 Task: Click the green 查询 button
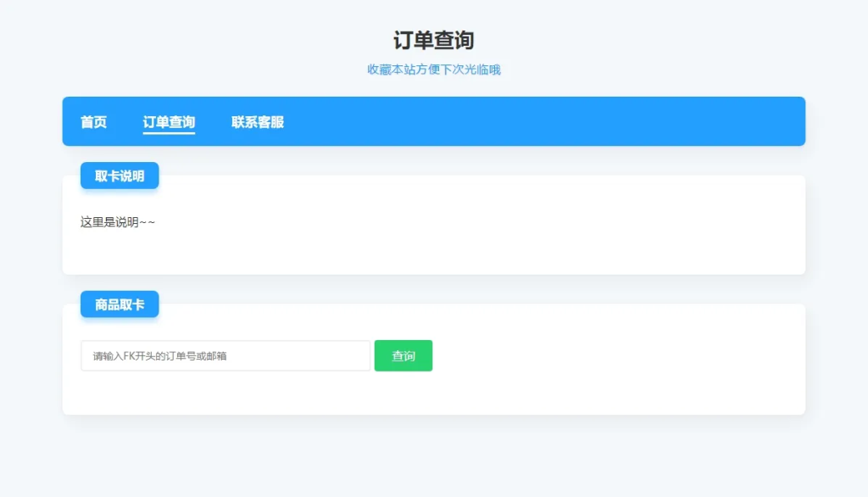tap(403, 355)
